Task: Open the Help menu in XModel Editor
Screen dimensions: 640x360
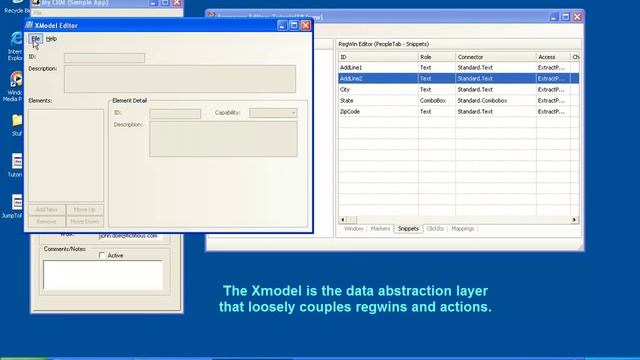Action: [51, 39]
